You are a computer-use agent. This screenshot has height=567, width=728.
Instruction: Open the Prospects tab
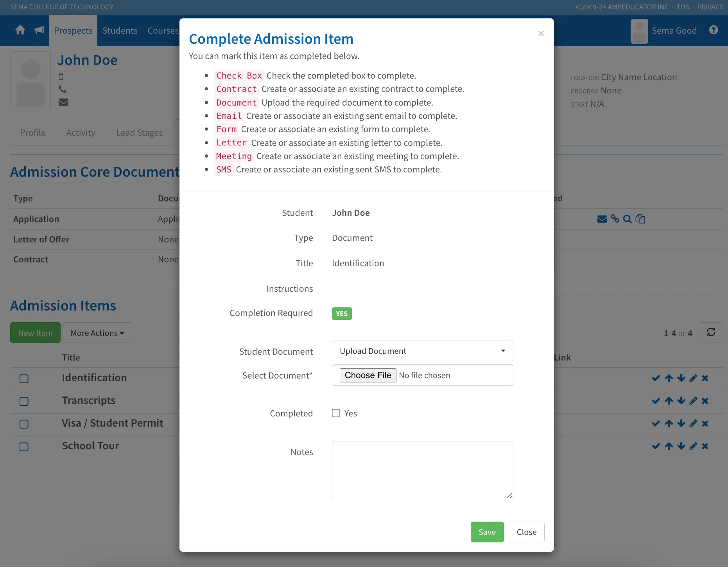click(x=73, y=31)
